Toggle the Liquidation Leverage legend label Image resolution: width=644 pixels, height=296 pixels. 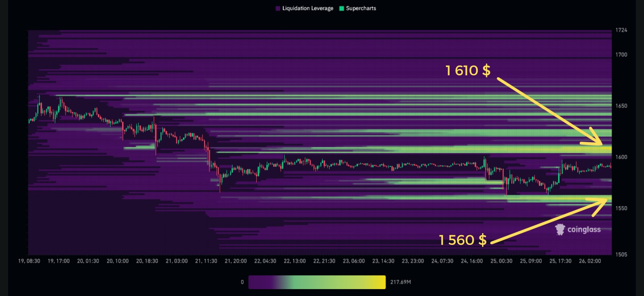click(x=308, y=8)
